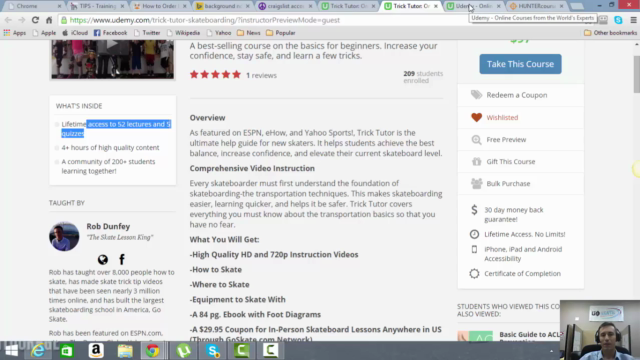The image size is (640, 360).
Task: Click the '30 day money back guarantee!' text
Action: (x=513, y=214)
